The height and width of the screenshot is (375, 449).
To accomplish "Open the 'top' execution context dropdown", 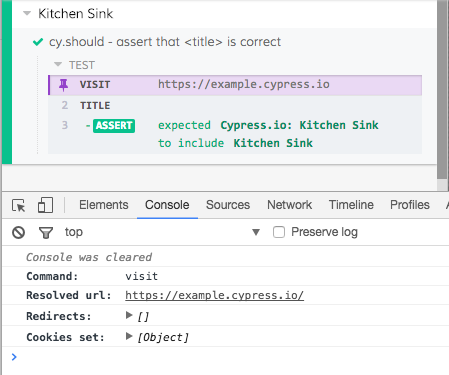I will point(162,232).
